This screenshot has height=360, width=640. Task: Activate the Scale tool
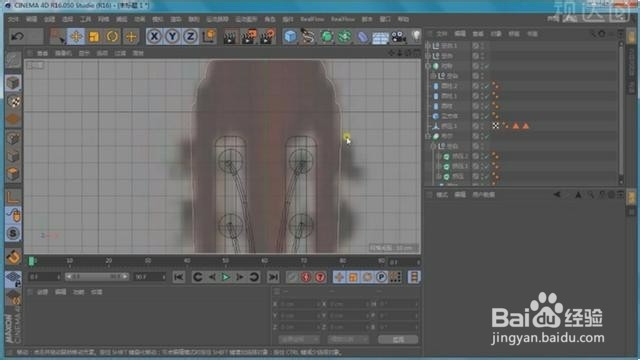94,36
